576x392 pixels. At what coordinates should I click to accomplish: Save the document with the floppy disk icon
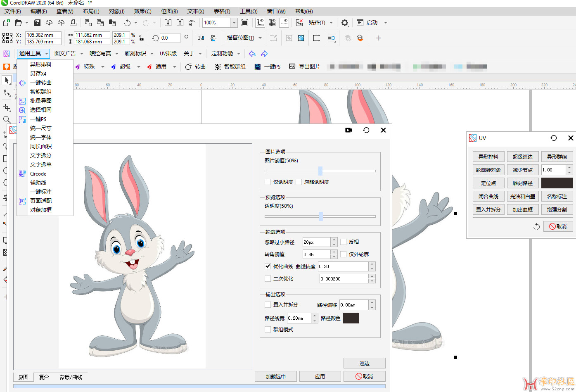click(x=37, y=23)
